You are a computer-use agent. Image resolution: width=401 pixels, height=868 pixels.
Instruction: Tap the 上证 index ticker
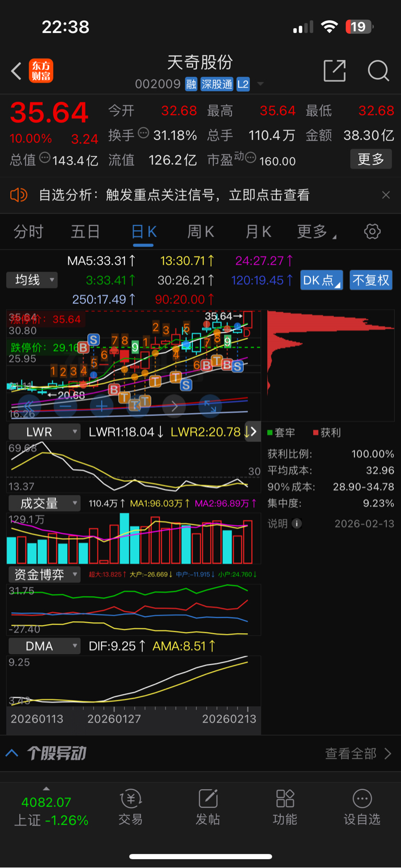51,811
